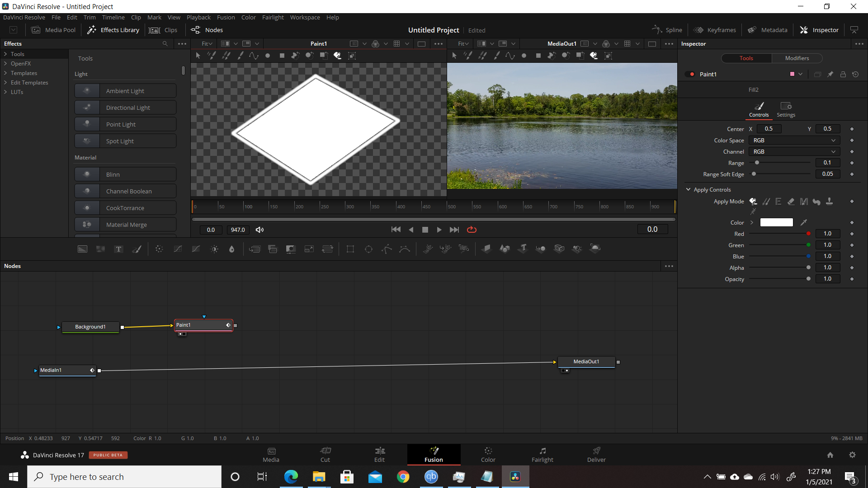The image size is (868, 488).
Task: Select Erase apply mode in Inspector
Action: coord(791,202)
